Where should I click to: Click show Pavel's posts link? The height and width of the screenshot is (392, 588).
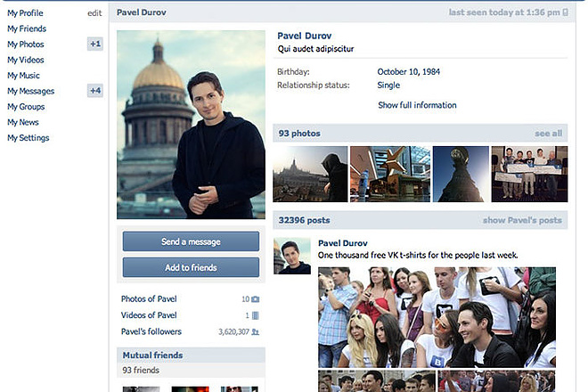click(x=522, y=220)
